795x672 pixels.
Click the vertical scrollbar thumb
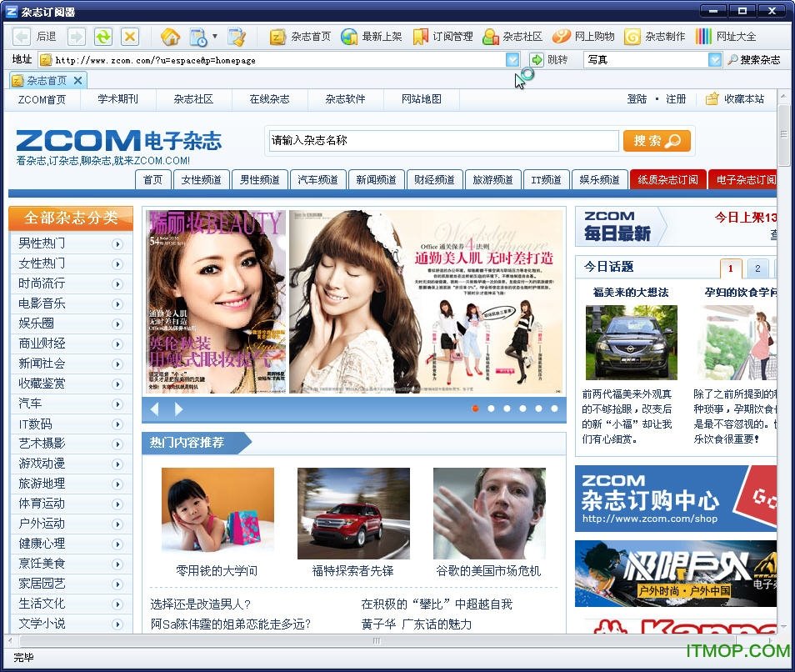click(784, 134)
